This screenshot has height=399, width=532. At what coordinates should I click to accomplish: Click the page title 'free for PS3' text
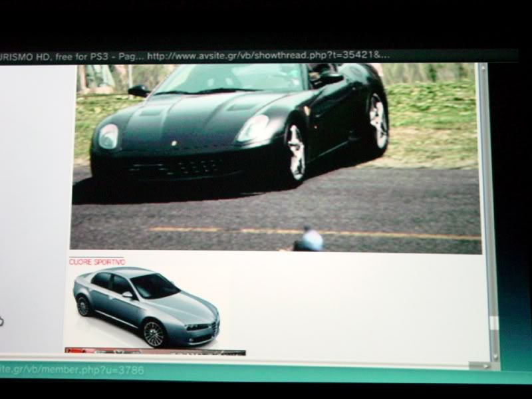[x=82, y=57]
